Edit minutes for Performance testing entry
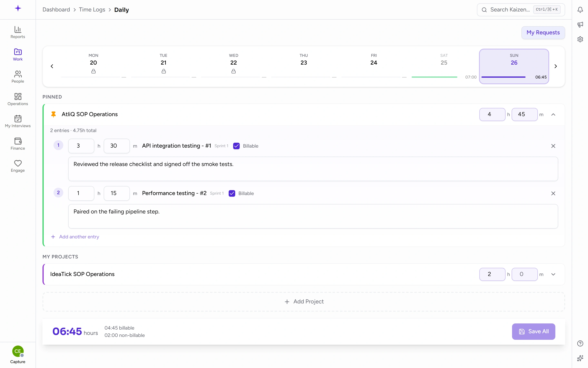Screen dimensions: 588x368 pos(117,193)
